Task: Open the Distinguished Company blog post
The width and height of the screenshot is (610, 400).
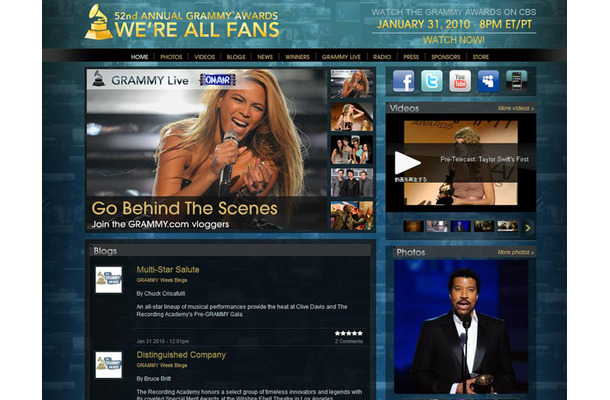Action: (181, 355)
